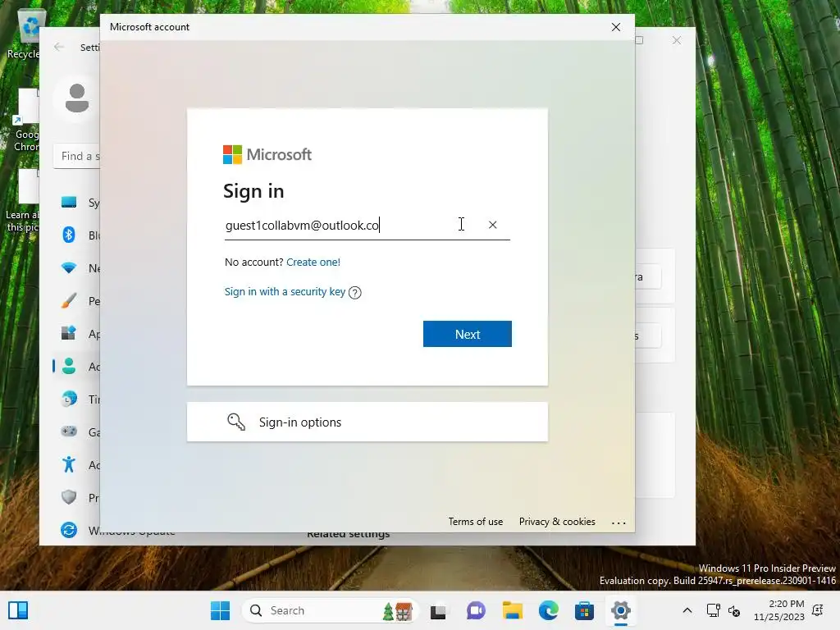
Task: Click the Settings user profile avatar
Action: (76, 98)
